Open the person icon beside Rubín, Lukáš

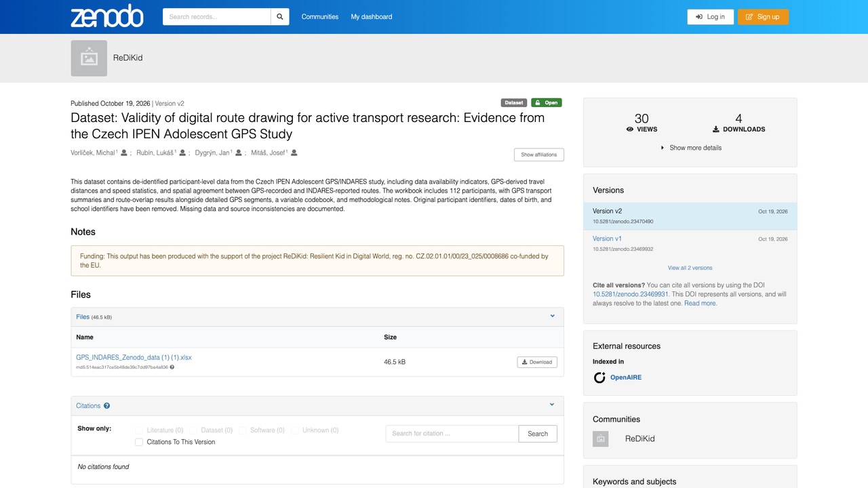182,153
